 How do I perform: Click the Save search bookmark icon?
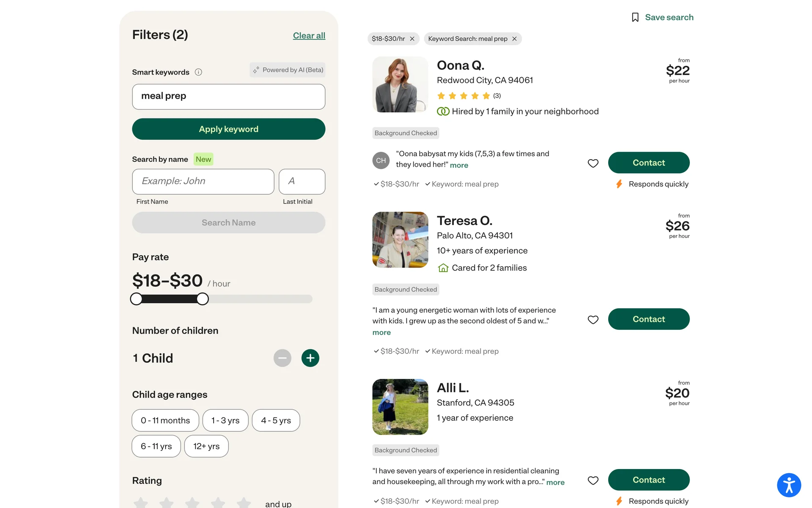[x=635, y=17]
